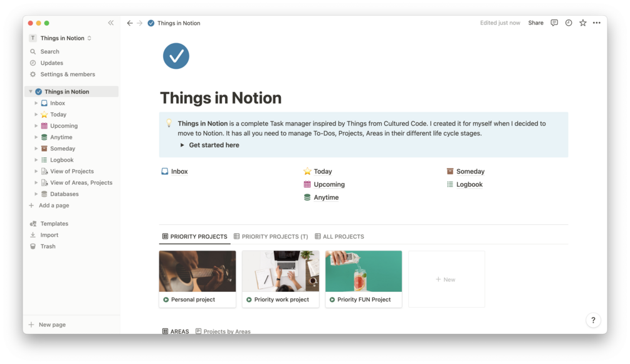Viewport: 630px width, 364px height.
Task: Open the Priority FUN Project card
Action: click(x=364, y=279)
